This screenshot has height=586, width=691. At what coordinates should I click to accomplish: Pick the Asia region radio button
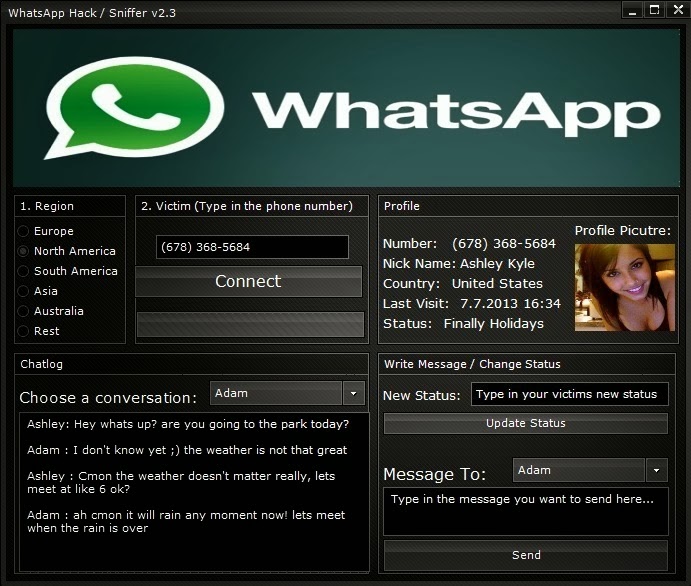[x=23, y=291]
